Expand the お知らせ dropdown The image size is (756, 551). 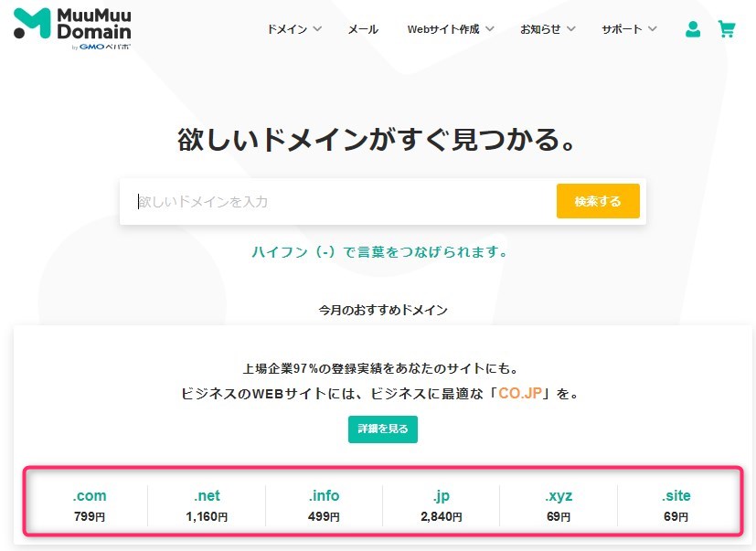(x=541, y=28)
